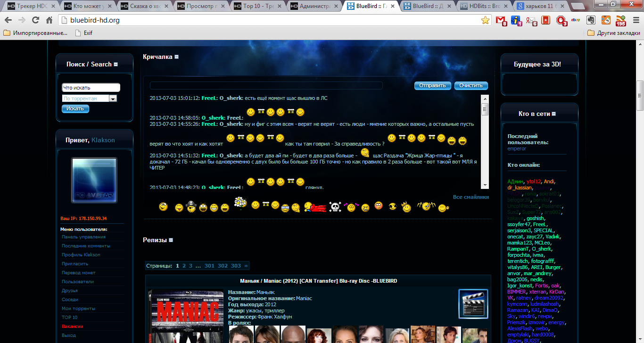The height and width of the screenshot is (343, 644).
Task: Click the Искать search button
Action: pos(75,109)
